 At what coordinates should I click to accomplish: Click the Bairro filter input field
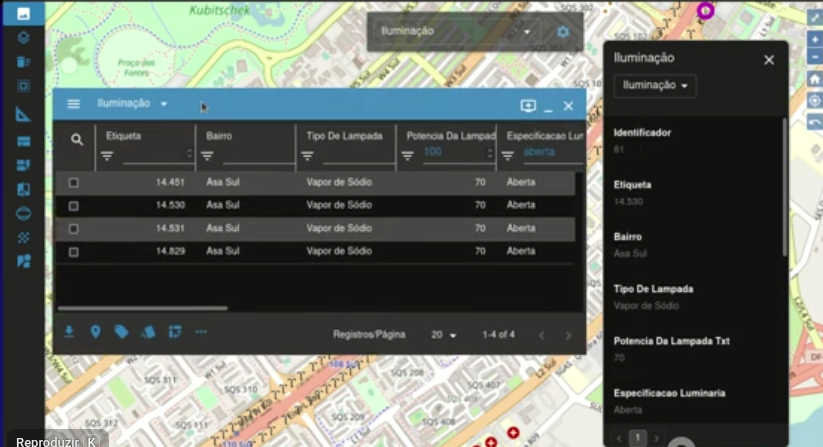tap(257, 154)
